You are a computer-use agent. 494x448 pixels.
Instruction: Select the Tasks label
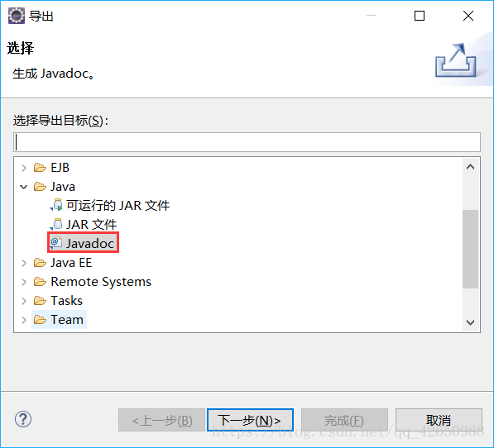click(67, 301)
